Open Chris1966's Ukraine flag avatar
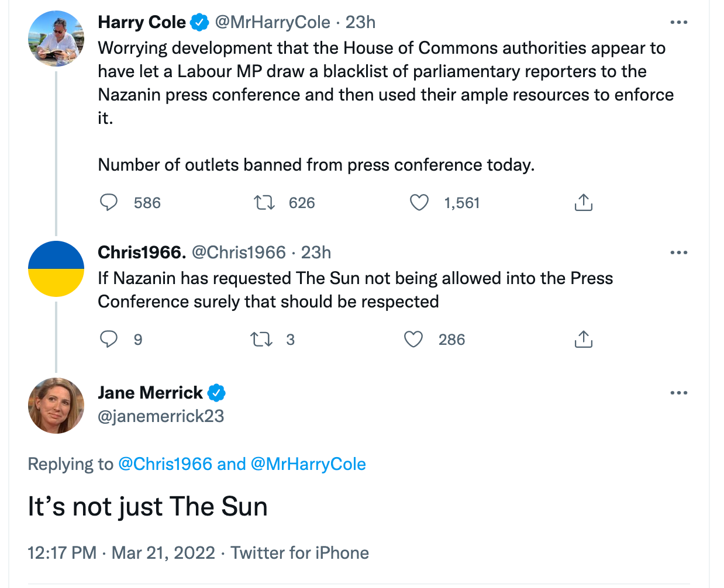The width and height of the screenshot is (724, 588). click(56, 269)
